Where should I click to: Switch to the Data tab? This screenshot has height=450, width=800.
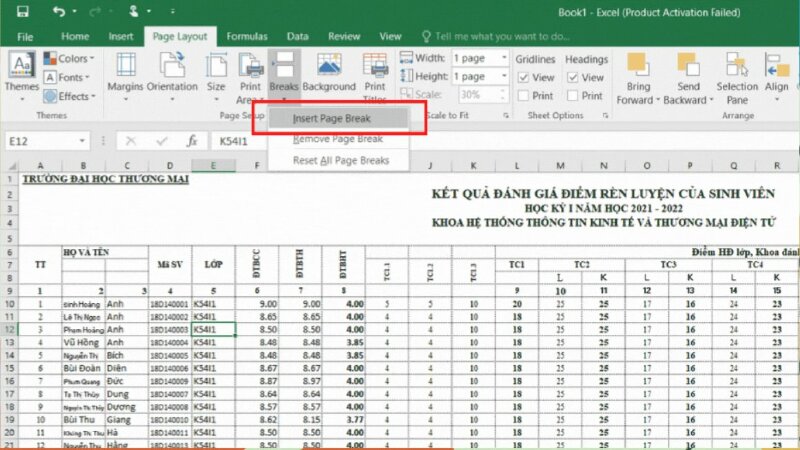(x=297, y=37)
